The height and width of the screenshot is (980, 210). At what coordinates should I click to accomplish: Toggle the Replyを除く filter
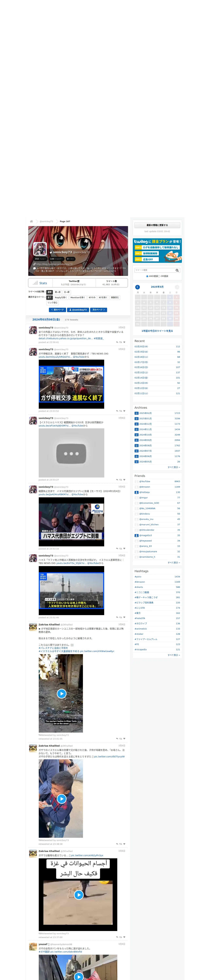61,297
